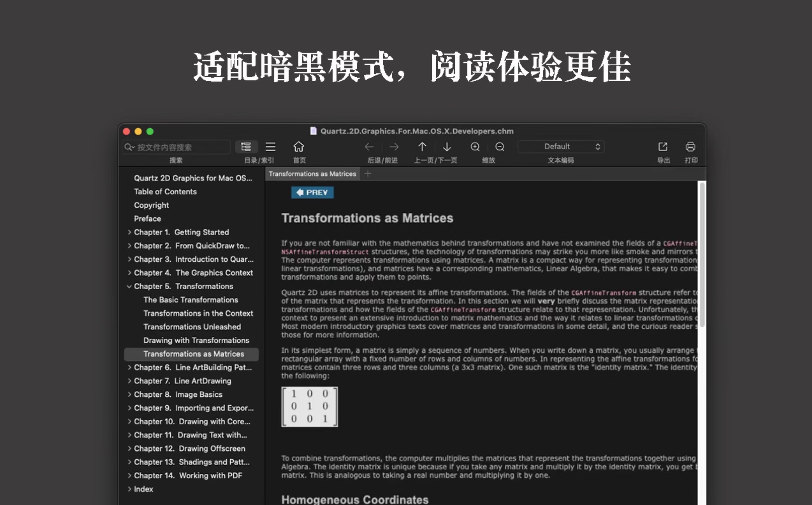Click the export icon
Screen dimensions: 812x505
[663, 147]
